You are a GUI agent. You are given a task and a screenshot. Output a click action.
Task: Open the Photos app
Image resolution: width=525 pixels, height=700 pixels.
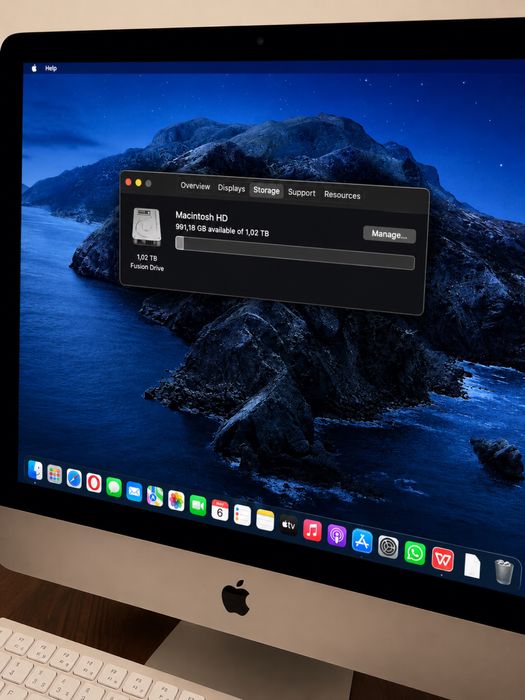[176, 500]
